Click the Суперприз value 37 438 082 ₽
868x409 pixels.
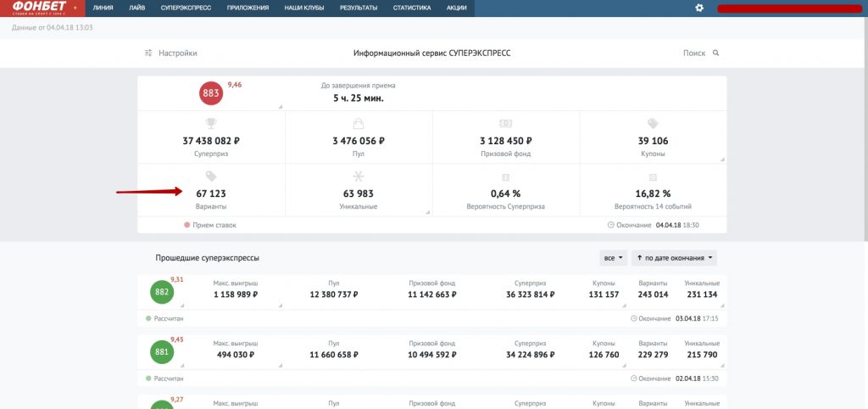tap(210, 142)
